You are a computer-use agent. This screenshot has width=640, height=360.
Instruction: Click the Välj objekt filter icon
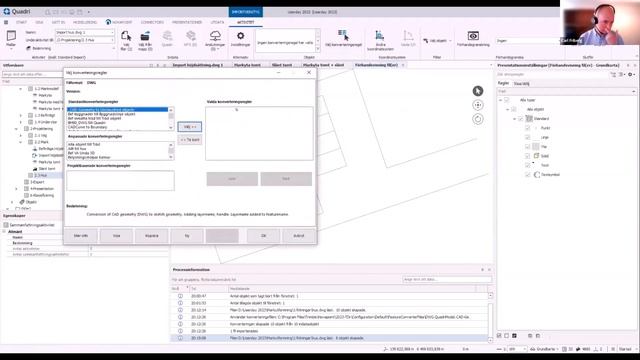pyautogui.click(x=426, y=41)
